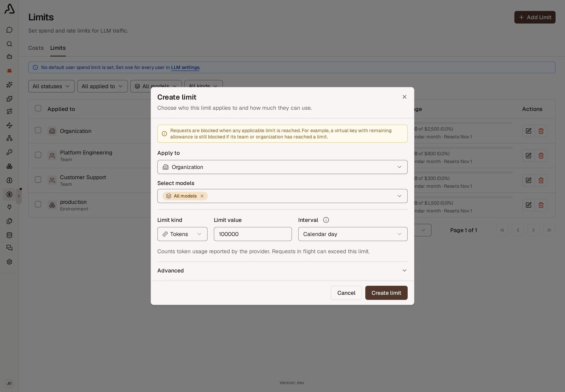
Task: Open the Apply to Organization dropdown
Action: (282, 167)
